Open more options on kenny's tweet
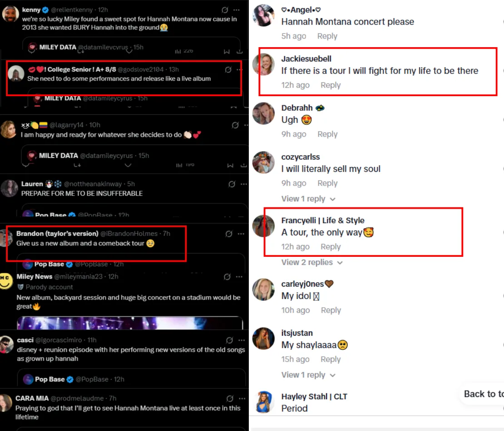This screenshot has height=431, width=504. (236, 10)
